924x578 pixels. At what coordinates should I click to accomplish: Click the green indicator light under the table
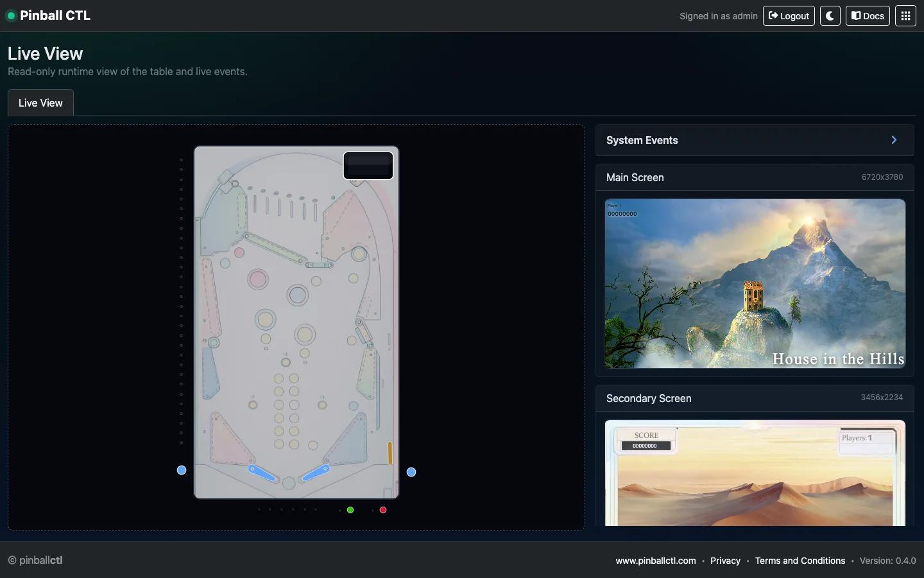(x=350, y=510)
